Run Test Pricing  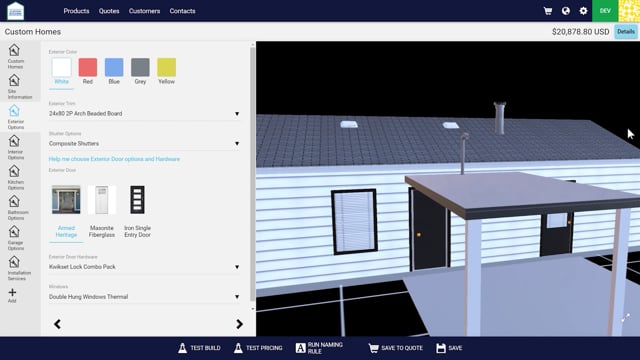258,348
